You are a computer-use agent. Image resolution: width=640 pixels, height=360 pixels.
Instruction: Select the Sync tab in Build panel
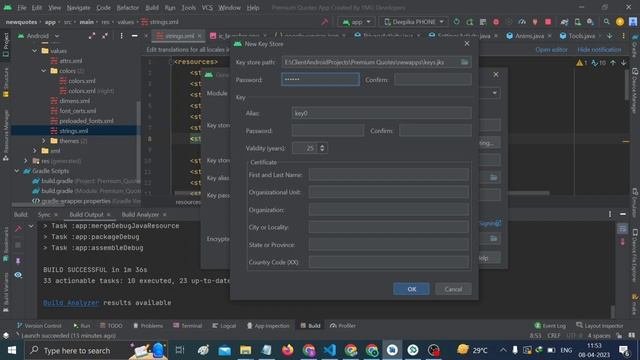[x=44, y=214]
